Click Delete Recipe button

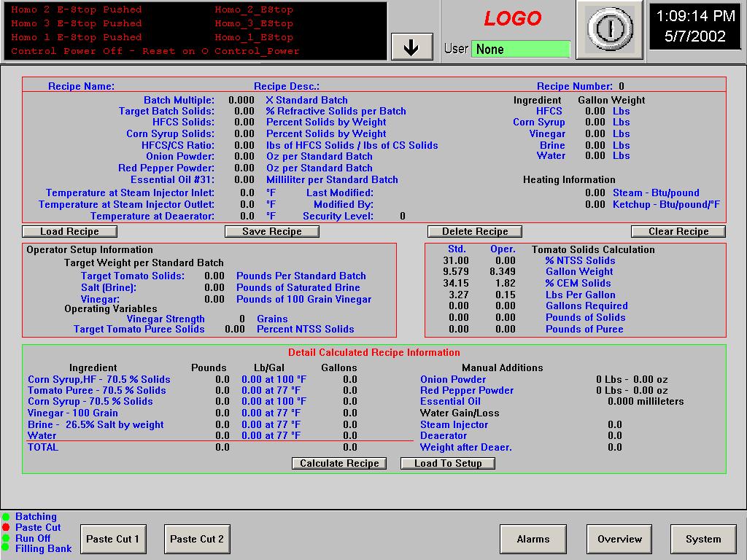pyautogui.click(x=475, y=231)
